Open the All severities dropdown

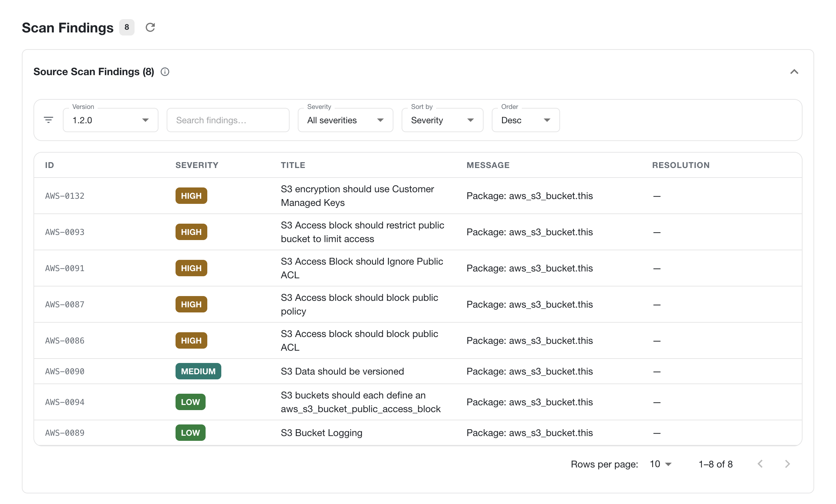(345, 120)
